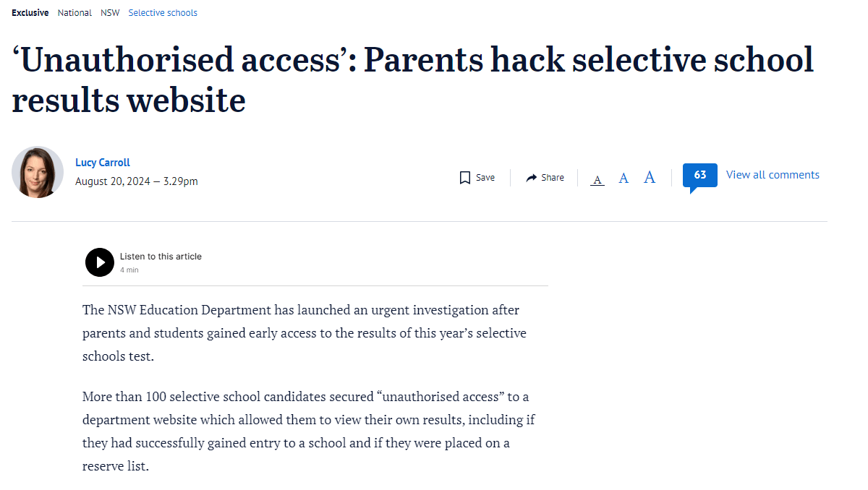Image resolution: width=868 pixels, height=490 pixels.
Task: Click the article publication date timestamp
Action: tap(137, 181)
